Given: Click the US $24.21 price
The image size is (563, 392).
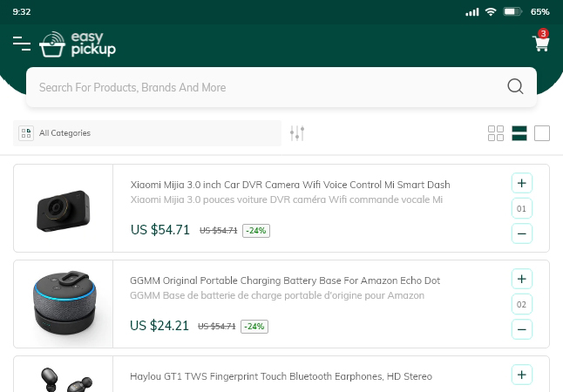Looking at the screenshot, I should tap(159, 326).
